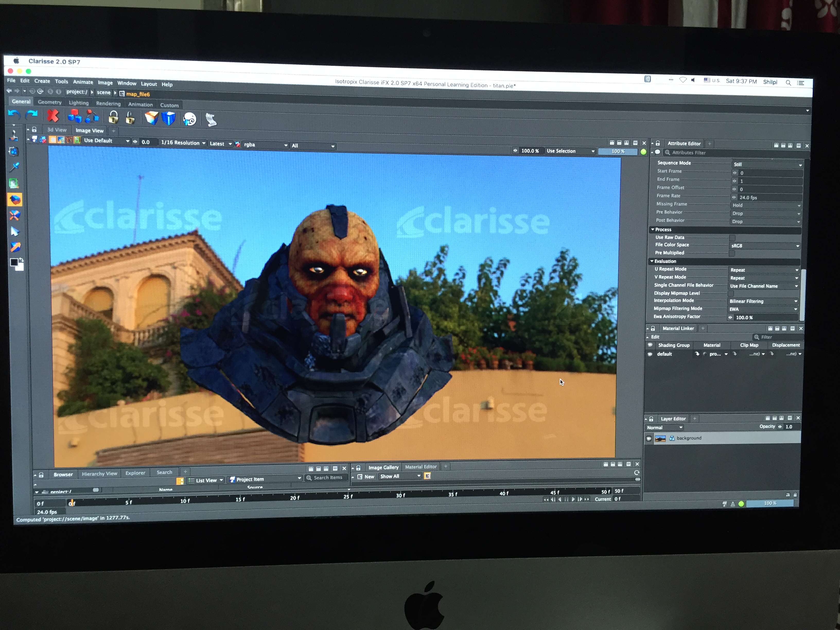Select the white arrow pointer tool
Viewport: 840px width, 630px height.
(15, 231)
